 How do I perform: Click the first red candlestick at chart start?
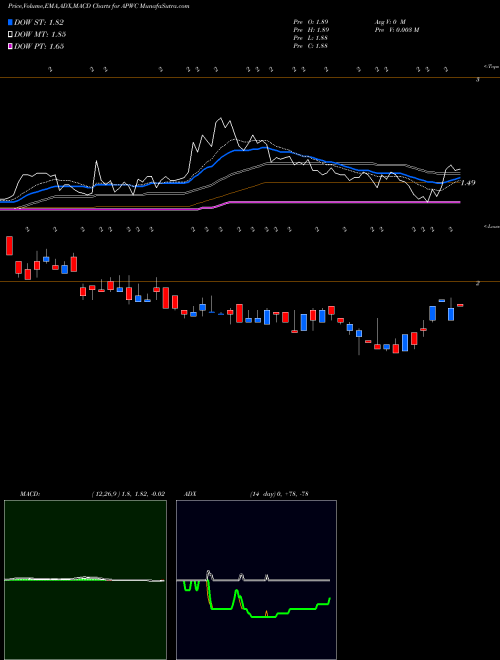click(x=10, y=245)
